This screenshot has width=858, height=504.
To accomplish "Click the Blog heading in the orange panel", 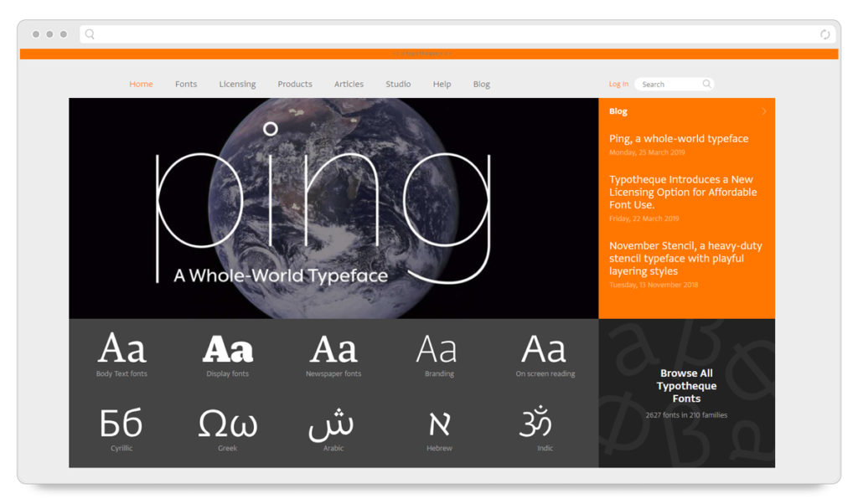I will click(618, 111).
